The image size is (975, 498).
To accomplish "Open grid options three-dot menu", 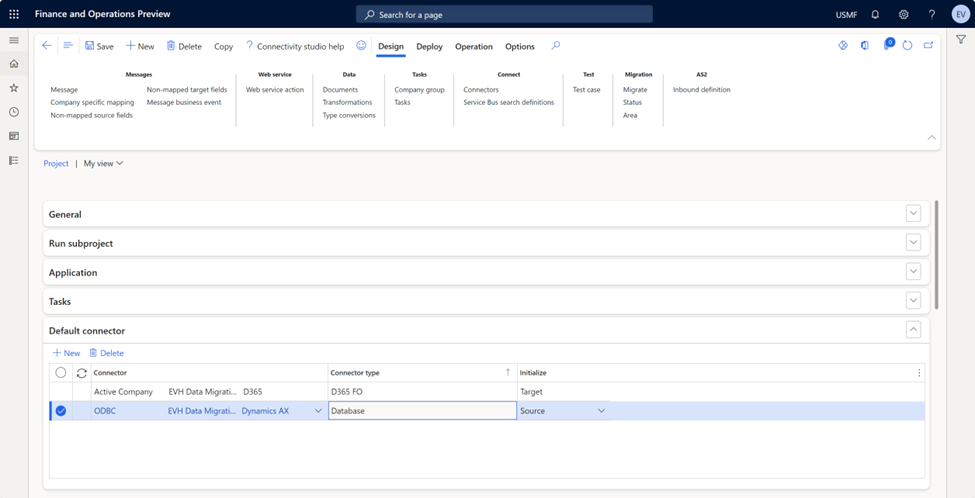I will pyautogui.click(x=919, y=373).
